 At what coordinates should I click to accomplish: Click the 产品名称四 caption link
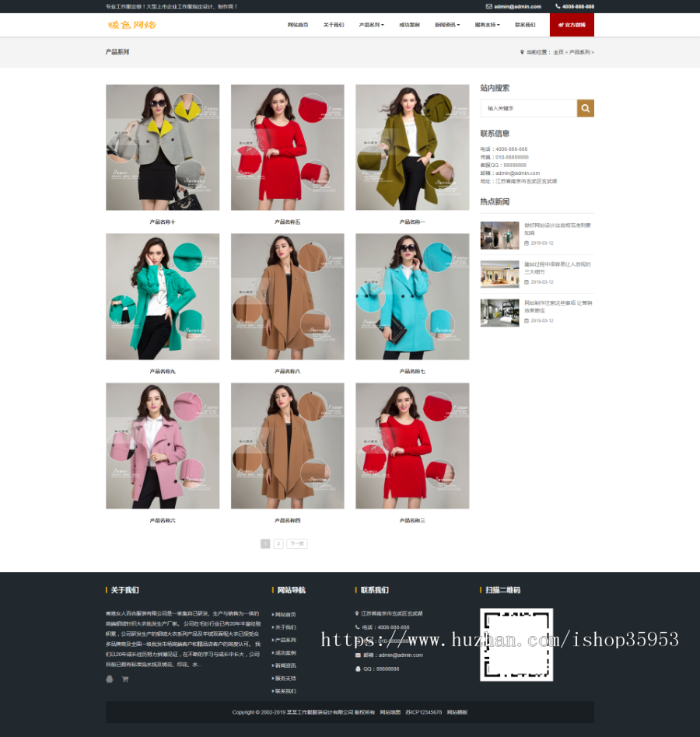pos(287,520)
